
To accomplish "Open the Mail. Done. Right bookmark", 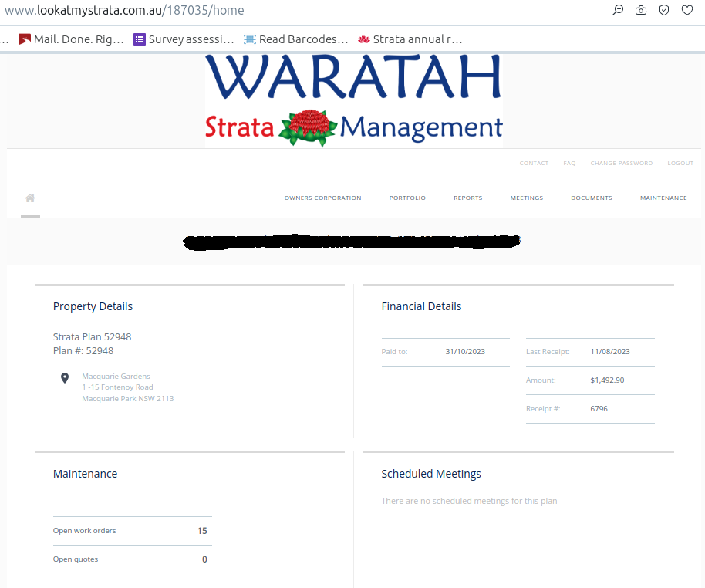I will click(x=71, y=39).
